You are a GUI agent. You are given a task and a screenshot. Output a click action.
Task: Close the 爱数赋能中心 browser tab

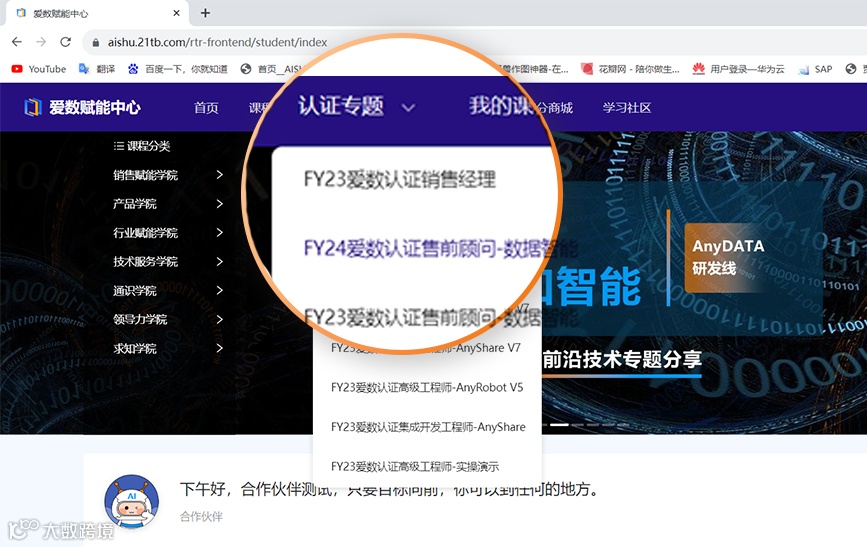tap(176, 13)
